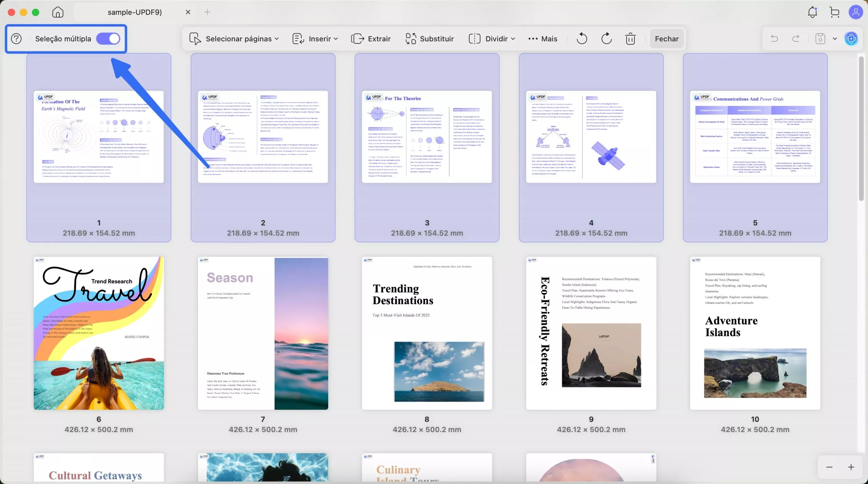Viewport: 868px width, 484px height.
Task: Open the UPDF AI assistant icon
Action: (851, 39)
